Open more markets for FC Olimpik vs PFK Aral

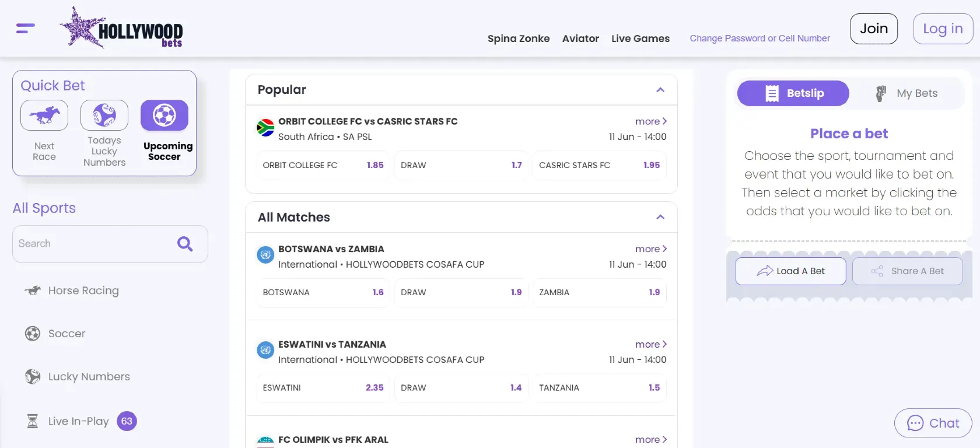click(x=651, y=440)
